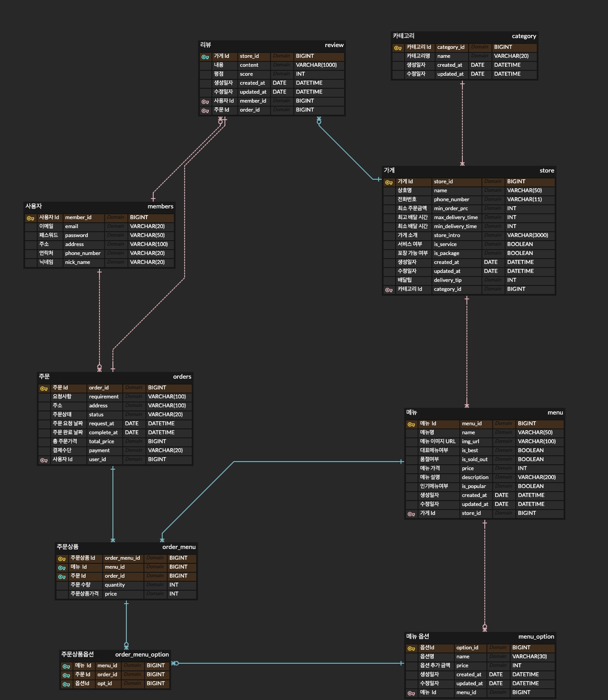Click the key icon beside opt_id in order_menu_option

coord(66,683)
